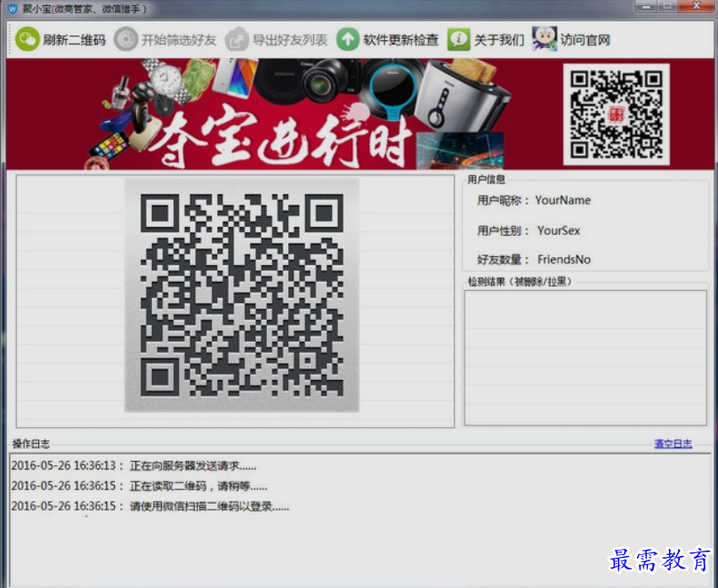Open 软件更新检查 from the toolbar

click(x=401, y=40)
